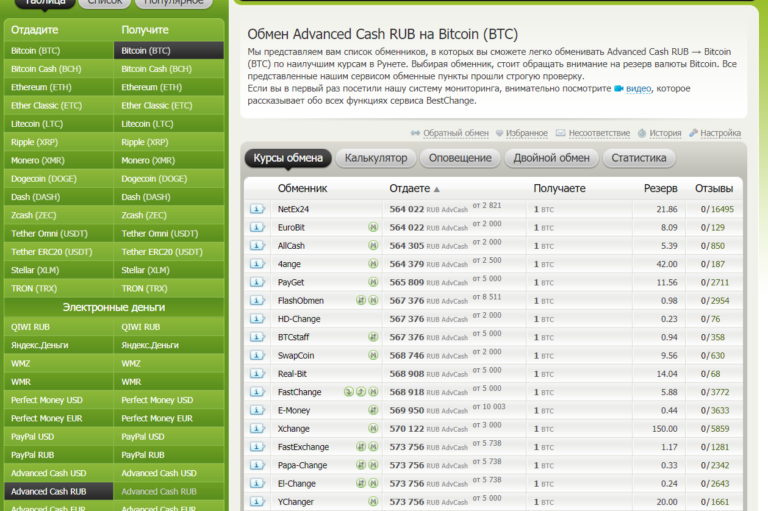
Task: Select Litecoin (LTC) in Отдадите column
Action: tap(59, 124)
